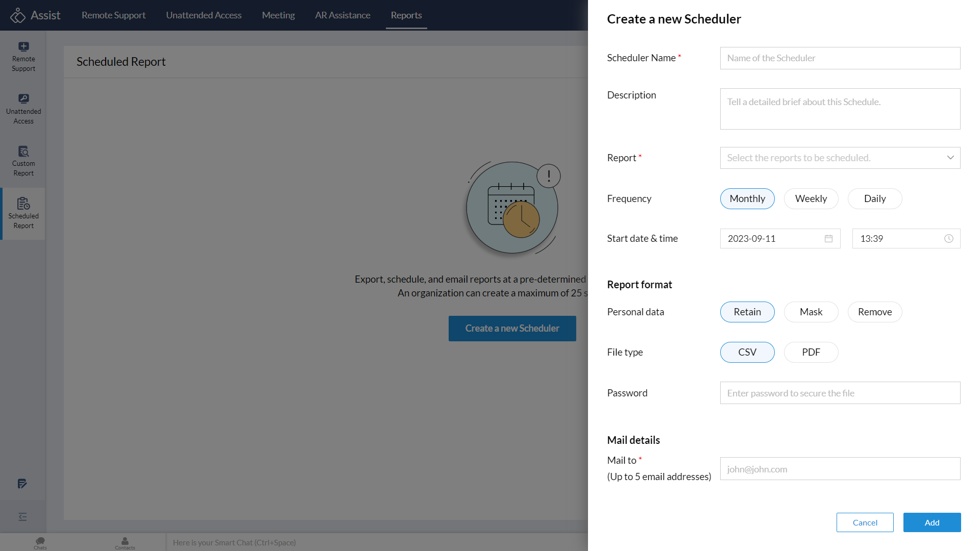980x551 pixels.
Task: Select Daily frequency option
Action: click(875, 198)
